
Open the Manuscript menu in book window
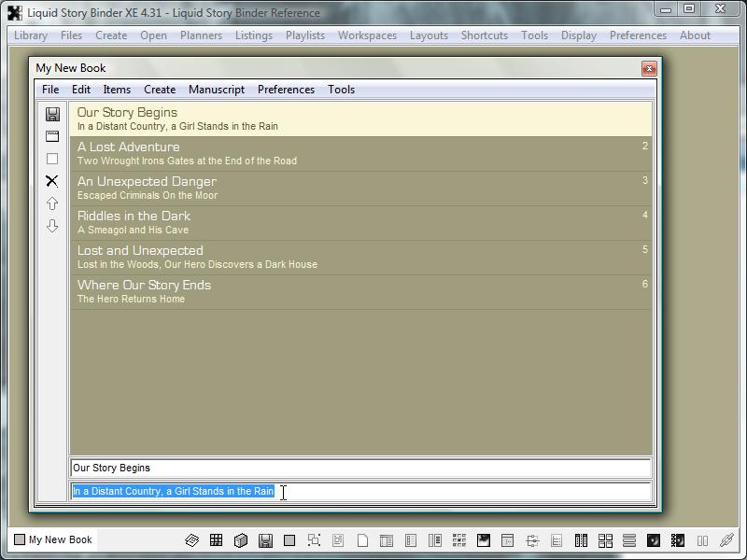click(216, 90)
